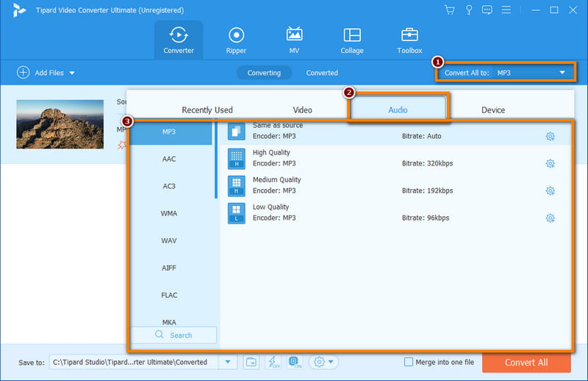Click the Bitrate: Auto text

421,136
